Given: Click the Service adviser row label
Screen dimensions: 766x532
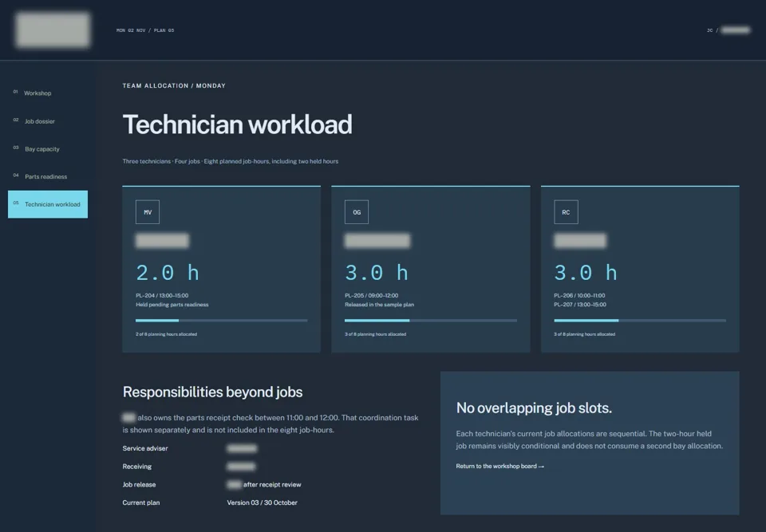Looking at the screenshot, I should (x=145, y=448).
